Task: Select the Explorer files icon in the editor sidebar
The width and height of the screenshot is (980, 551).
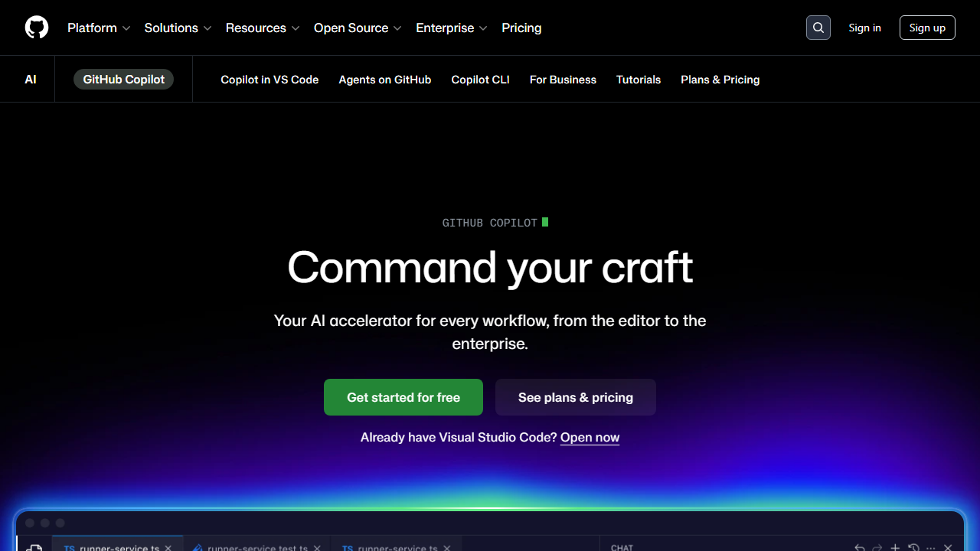Action: pos(34,546)
